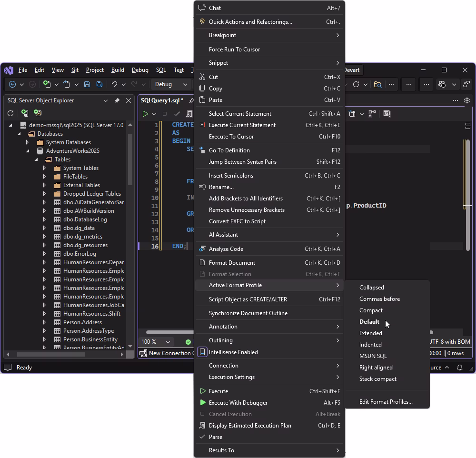Choose Format Document from context menu
The height and width of the screenshot is (458, 476).
[x=269, y=263]
